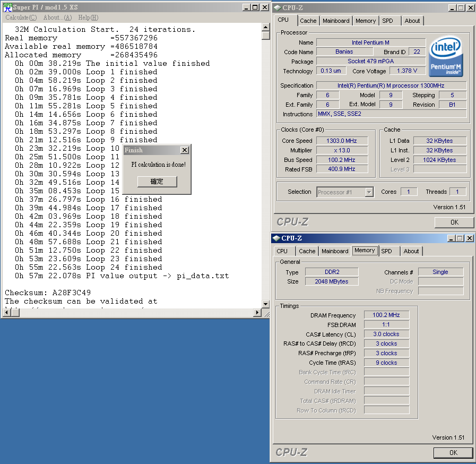Open the About...(A) menu in Super PI

point(57,18)
